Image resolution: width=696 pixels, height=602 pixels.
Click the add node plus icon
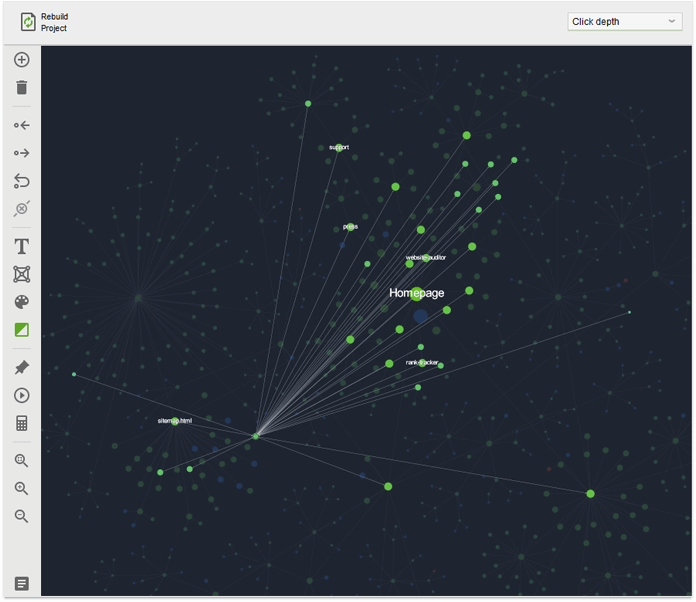[22, 60]
